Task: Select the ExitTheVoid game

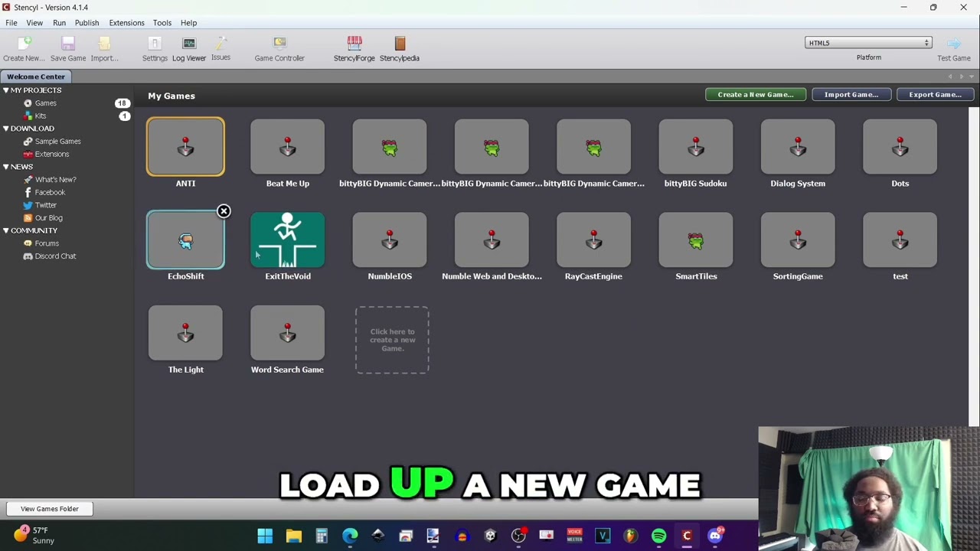Action: coord(288,240)
